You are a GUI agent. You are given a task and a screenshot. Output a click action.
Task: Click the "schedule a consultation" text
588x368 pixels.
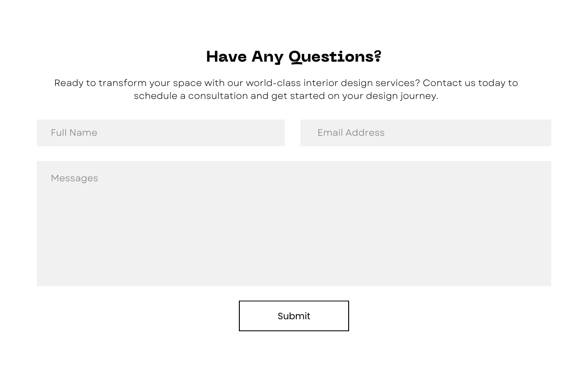tap(191, 96)
